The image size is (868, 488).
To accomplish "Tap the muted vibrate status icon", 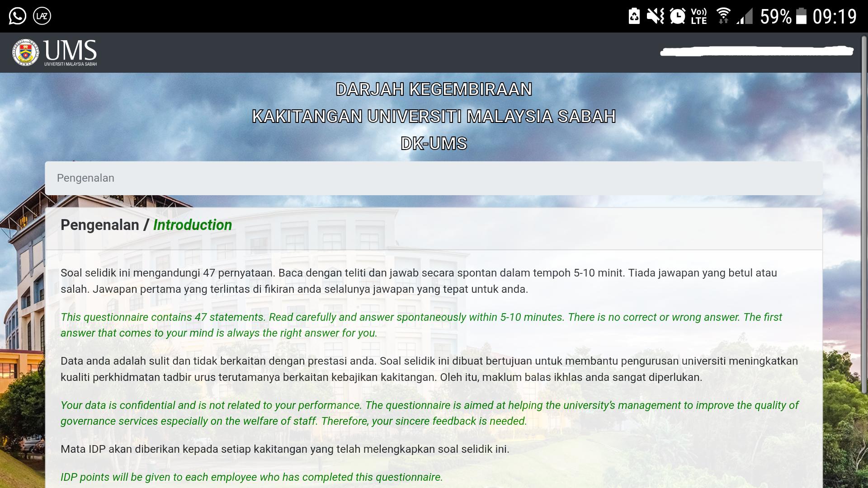I will click(x=655, y=16).
